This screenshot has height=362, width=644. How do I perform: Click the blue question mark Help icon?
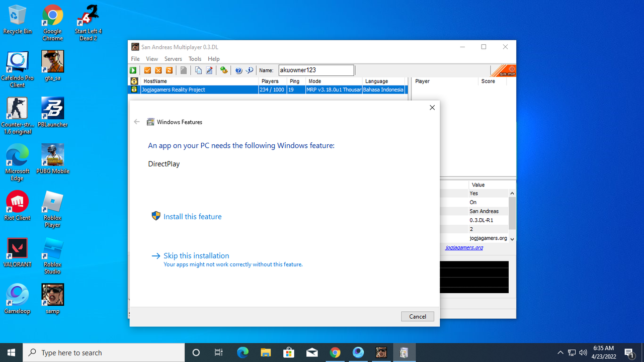pos(238,71)
